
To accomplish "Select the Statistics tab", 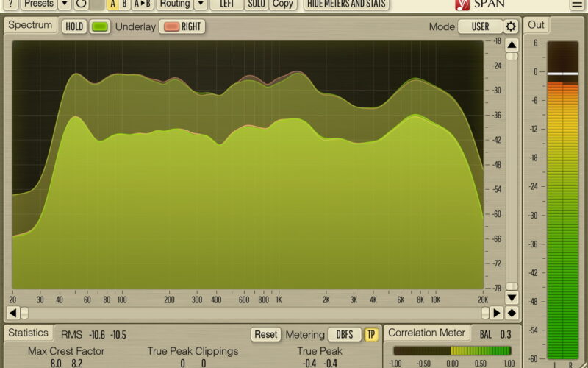I will (x=29, y=333).
